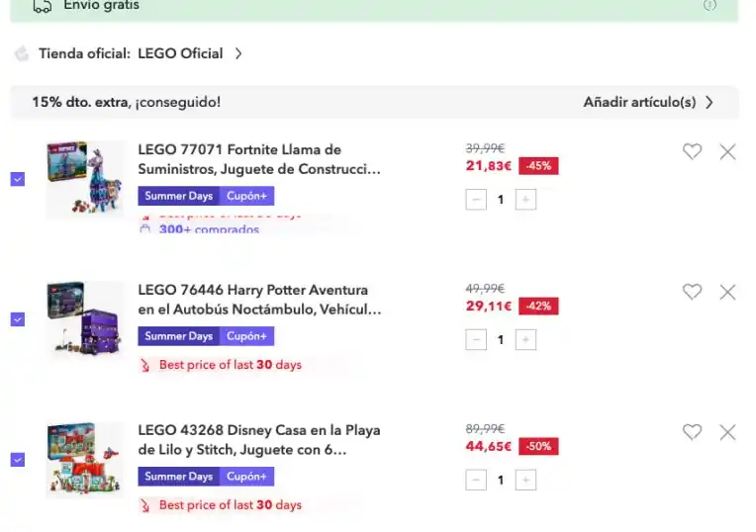
Task: Decrease Lilo y Stitch quantity with minus
Action: click(x=476, y=480)
